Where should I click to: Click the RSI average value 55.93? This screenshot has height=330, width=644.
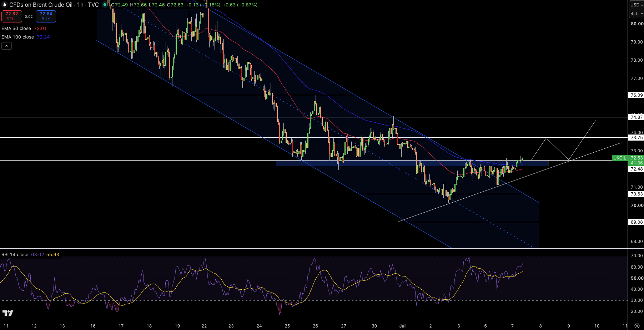coord(53,255)
